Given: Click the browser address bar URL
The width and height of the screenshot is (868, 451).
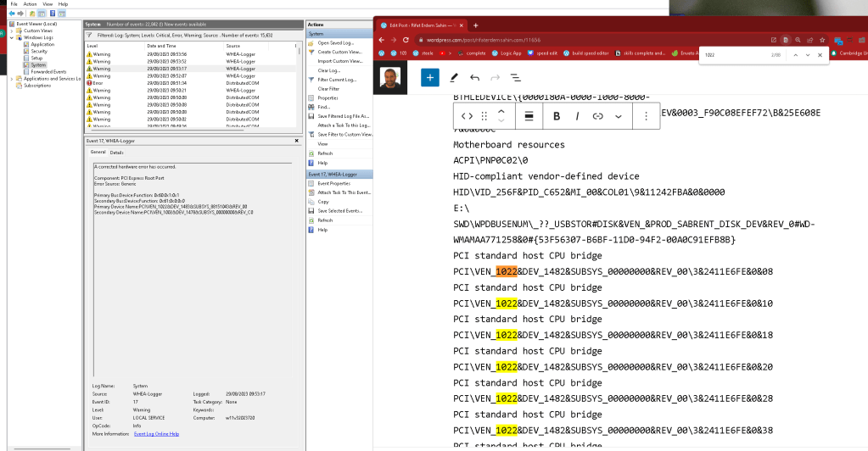Looking at the screenshot, I should click(484, 40).
